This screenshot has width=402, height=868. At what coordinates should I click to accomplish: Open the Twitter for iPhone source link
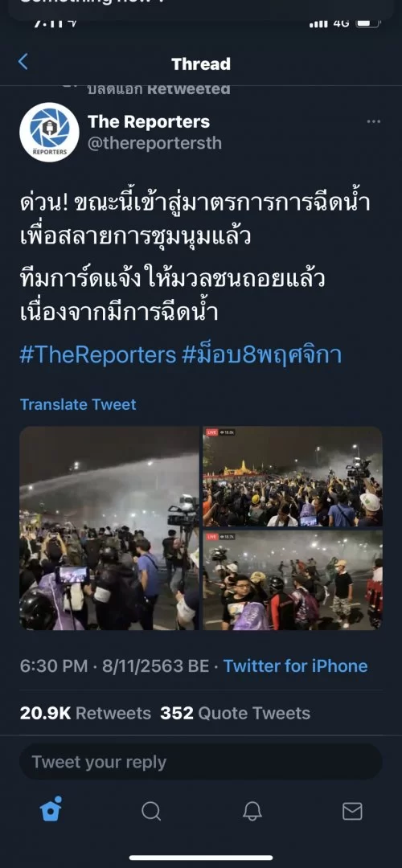click(x=295, y=666)
